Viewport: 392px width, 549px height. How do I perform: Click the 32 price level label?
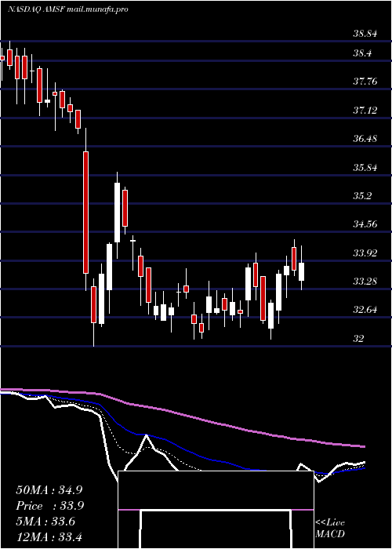[x=359, y=338]
